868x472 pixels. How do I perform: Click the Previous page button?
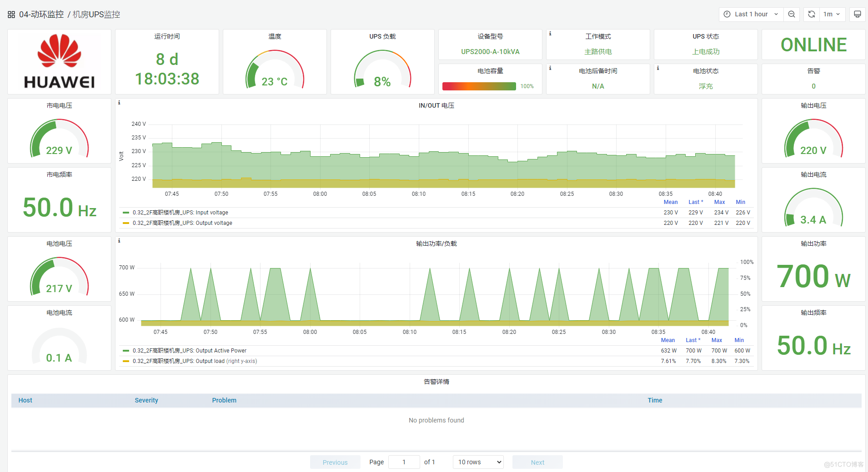(x=335, y=462)
